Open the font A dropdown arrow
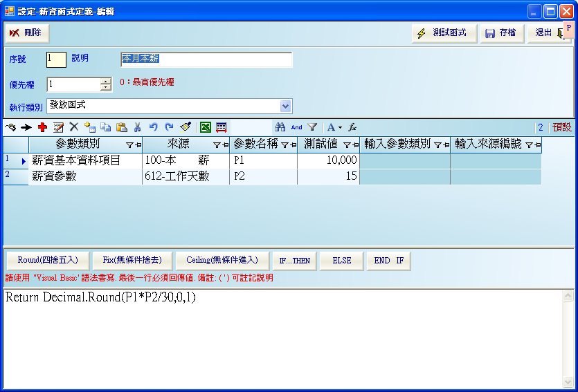This screenshot has width=578, height=392. [x=340, y=128]
